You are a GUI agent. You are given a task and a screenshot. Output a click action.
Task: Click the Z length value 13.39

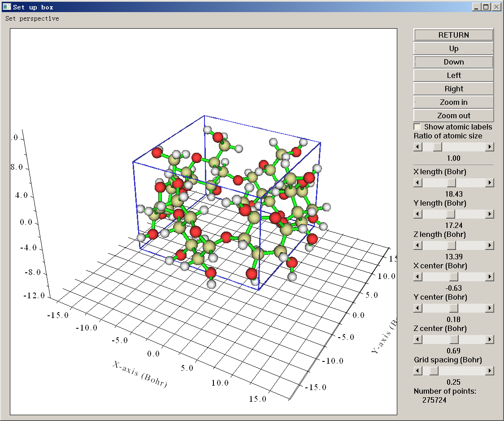[x=453, y=257]
